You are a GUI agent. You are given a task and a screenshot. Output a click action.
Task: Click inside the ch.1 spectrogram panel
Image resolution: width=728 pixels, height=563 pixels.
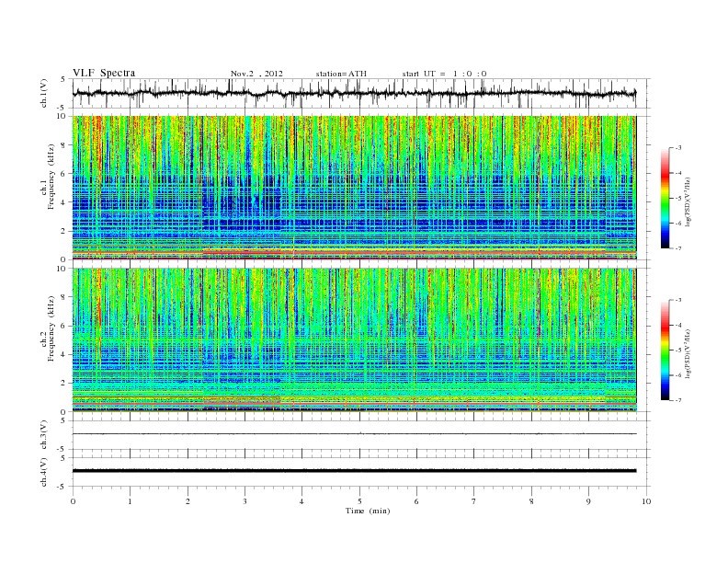click(x=354, y=188)
